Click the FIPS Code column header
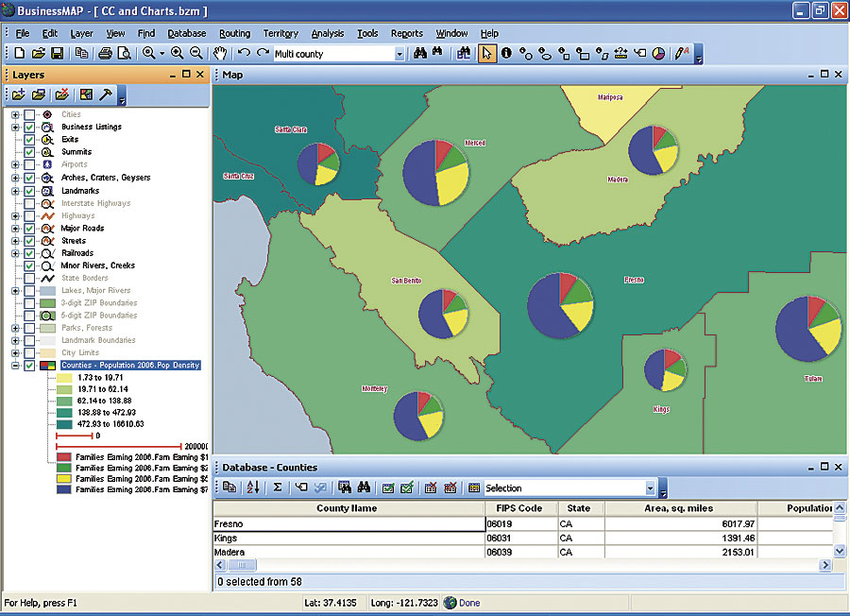This screenshot has height=616, width=850. pyautogui.click(x=519, y=508)
